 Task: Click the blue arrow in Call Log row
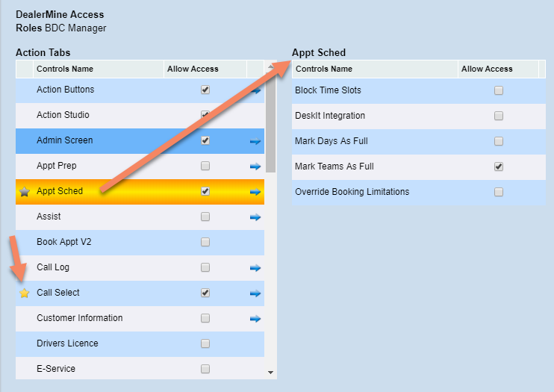point(255,267)
